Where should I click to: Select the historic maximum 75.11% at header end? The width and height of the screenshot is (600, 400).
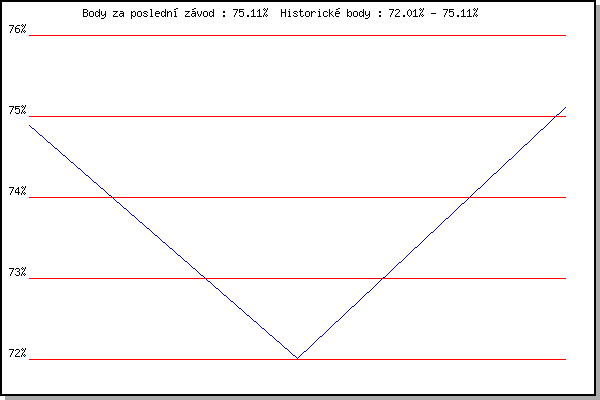tap(458, 13)
